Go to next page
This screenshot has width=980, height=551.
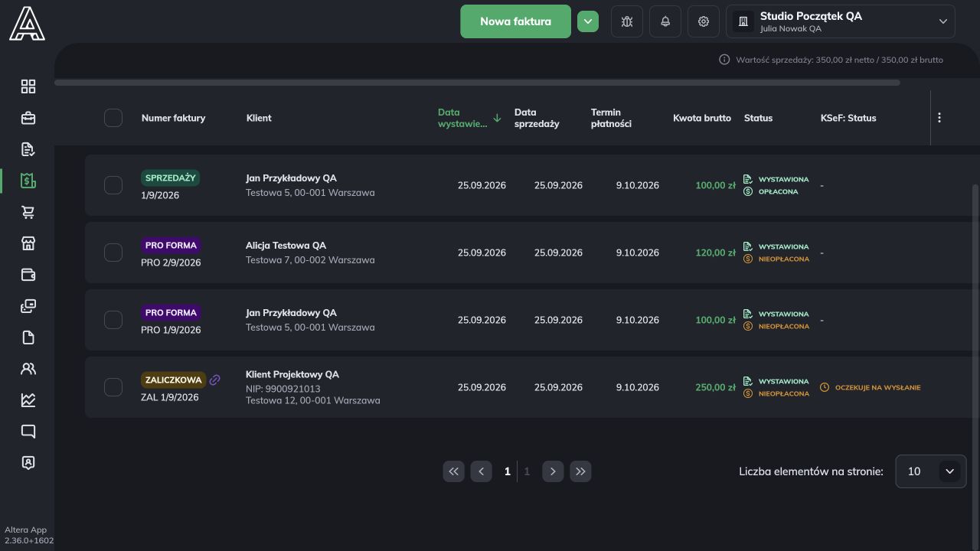(x=553, y=471)
